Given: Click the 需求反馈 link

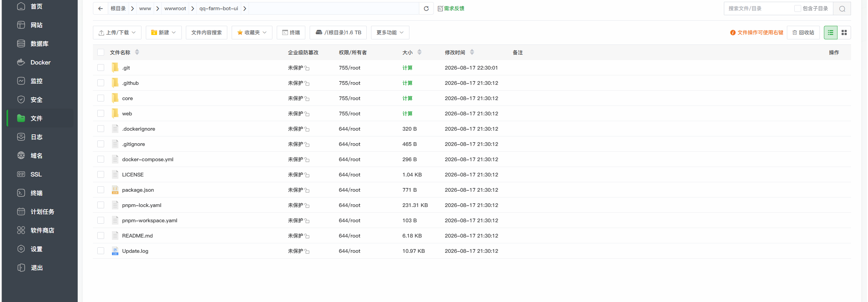Looking at the screenshot, I should click(451, 8).
